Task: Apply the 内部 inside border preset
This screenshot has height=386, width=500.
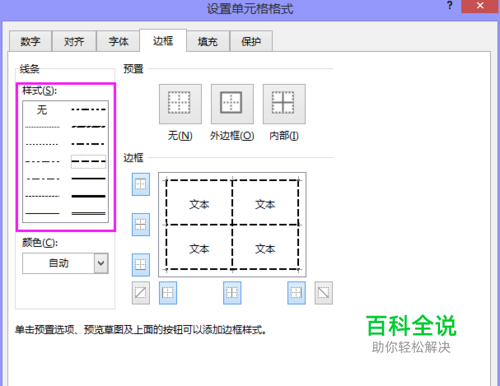Action: [x=284, y=104]
